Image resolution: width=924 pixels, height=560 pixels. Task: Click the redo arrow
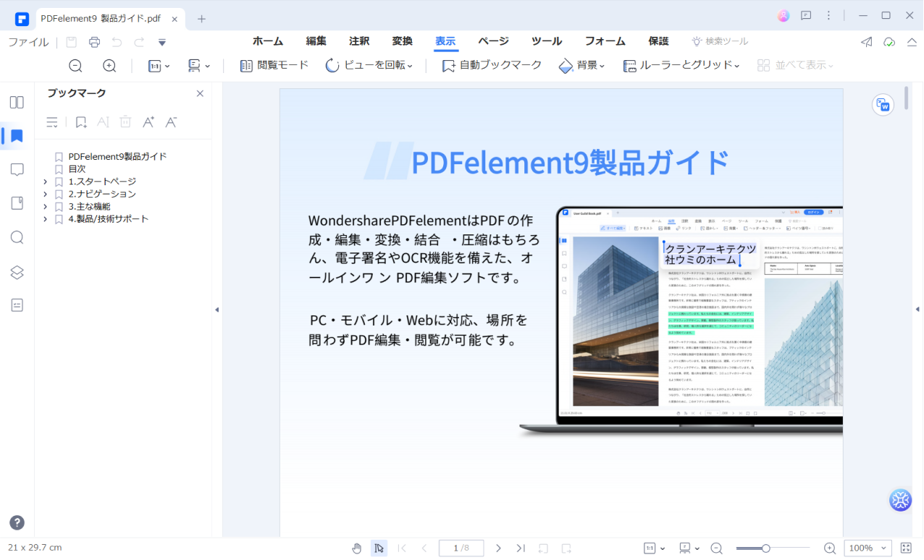[x=139, y=42]
